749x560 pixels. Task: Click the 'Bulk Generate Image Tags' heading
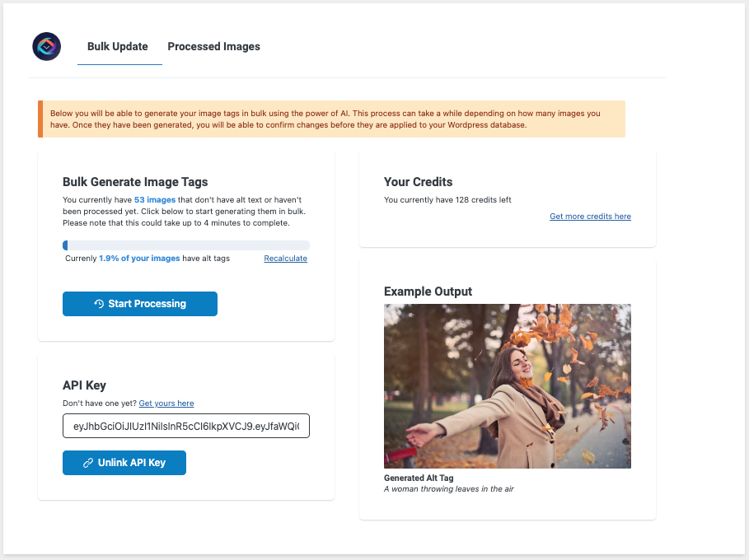[135, 182]
